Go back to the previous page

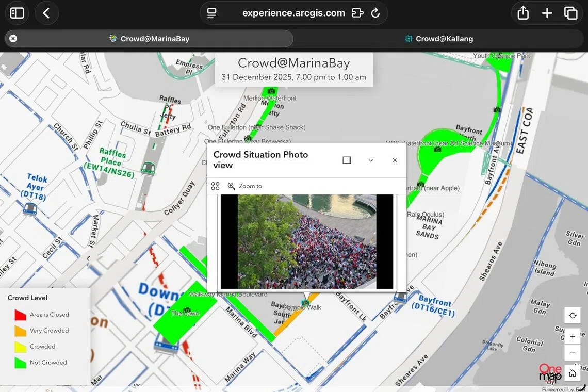[x=46, y=13]
